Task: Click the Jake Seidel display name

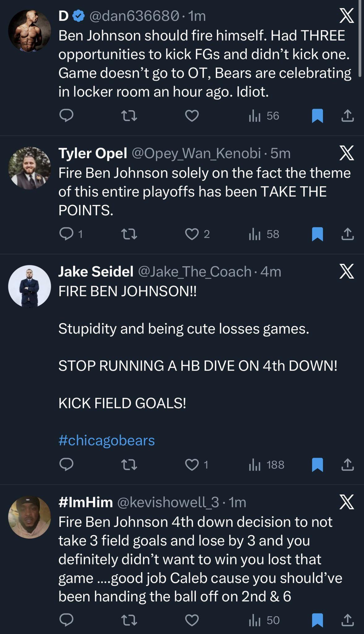Action: click(x=96, y=271)
